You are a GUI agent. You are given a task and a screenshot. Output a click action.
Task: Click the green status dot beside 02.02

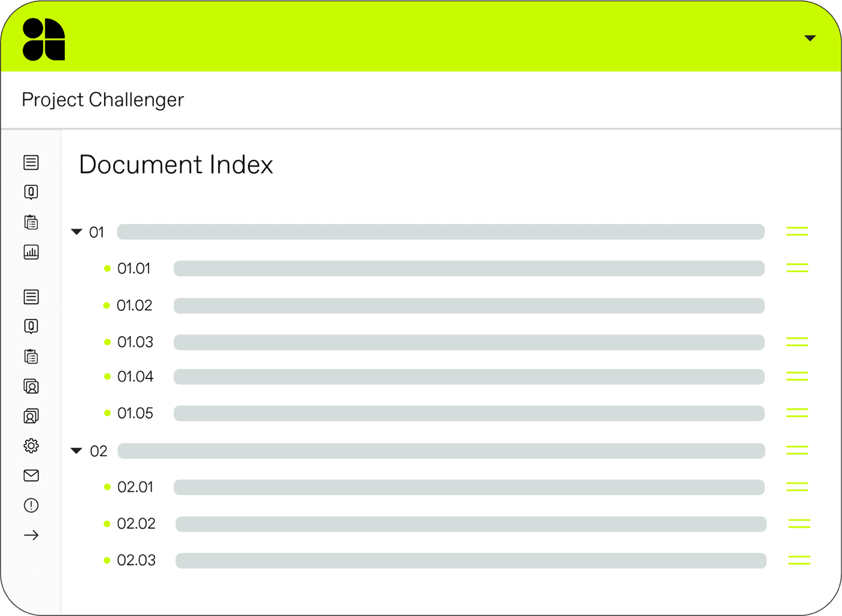107,524
